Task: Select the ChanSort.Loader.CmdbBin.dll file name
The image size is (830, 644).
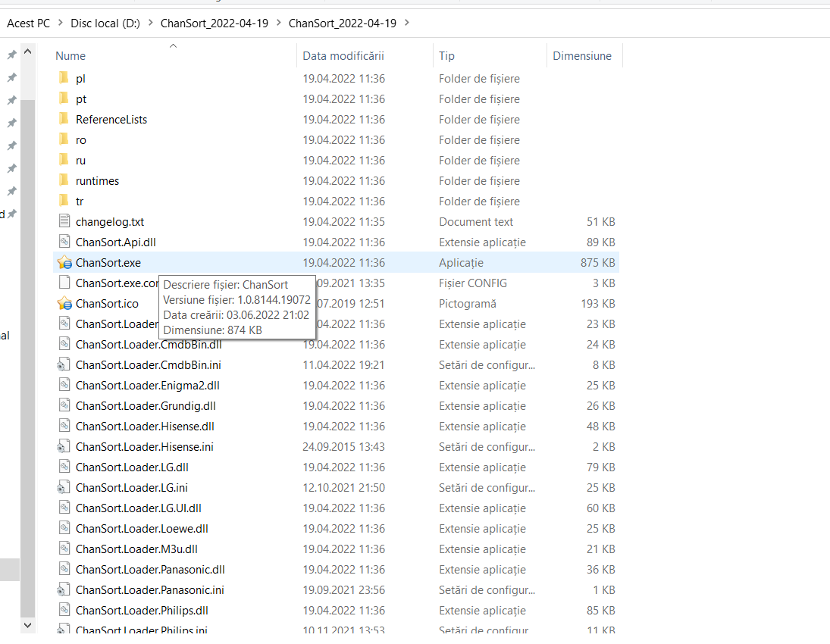Action: [149, 345]
